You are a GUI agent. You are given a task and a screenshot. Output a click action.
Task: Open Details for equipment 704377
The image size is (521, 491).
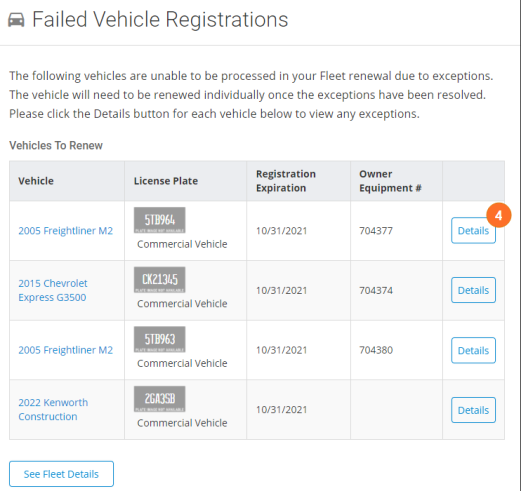pos(473,231)
